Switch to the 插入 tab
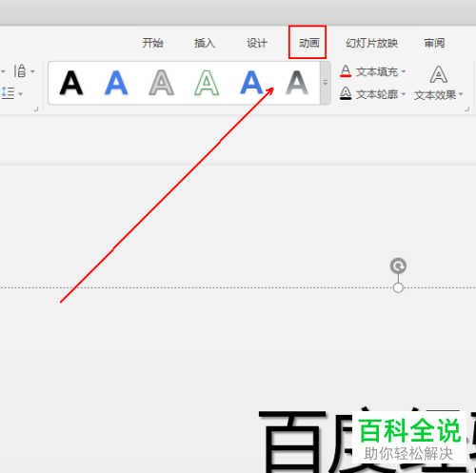 point(205,43)
